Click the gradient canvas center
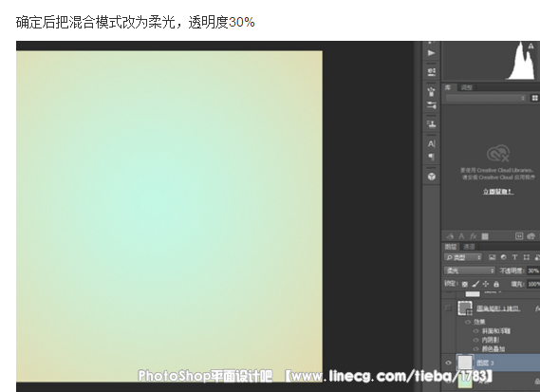The height and width of the screenshot is (392, 540). (x=169, y=216)
